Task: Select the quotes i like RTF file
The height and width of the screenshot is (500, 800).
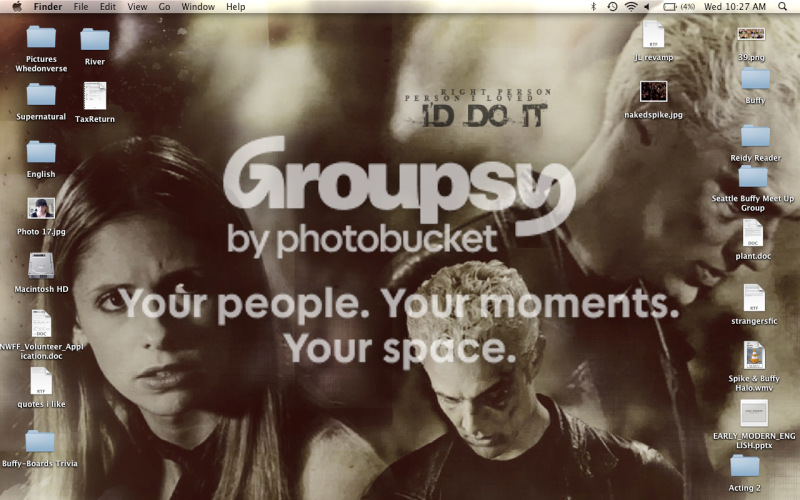Action: point(41,381)
